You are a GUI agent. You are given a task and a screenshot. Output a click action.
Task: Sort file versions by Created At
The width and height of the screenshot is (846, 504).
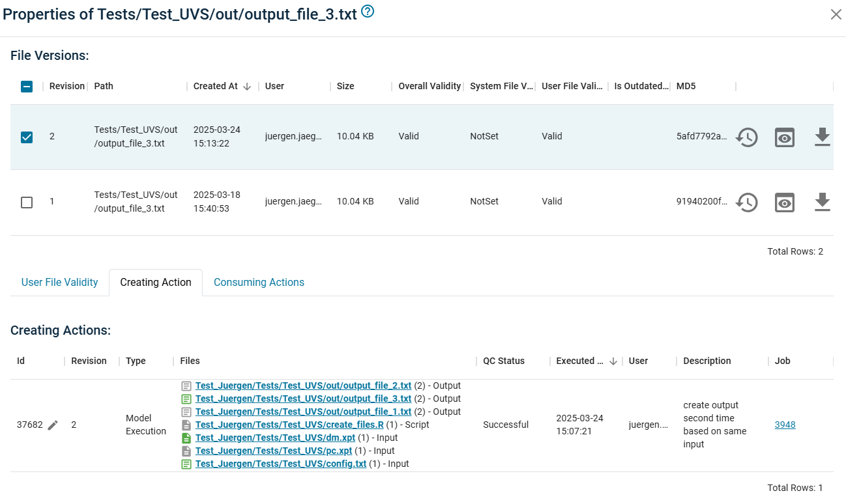coord(216,87)
